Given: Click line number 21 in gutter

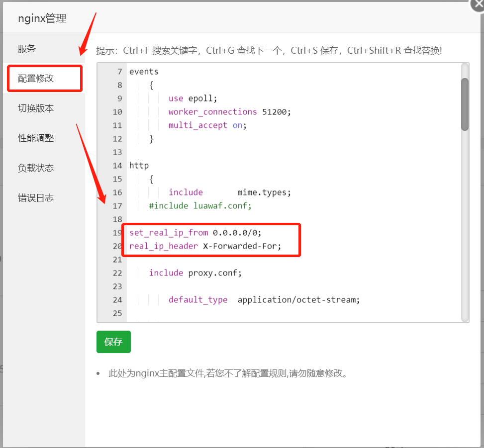Looking at the screenshot, I should pyautogui.click(x=117, y=260).
